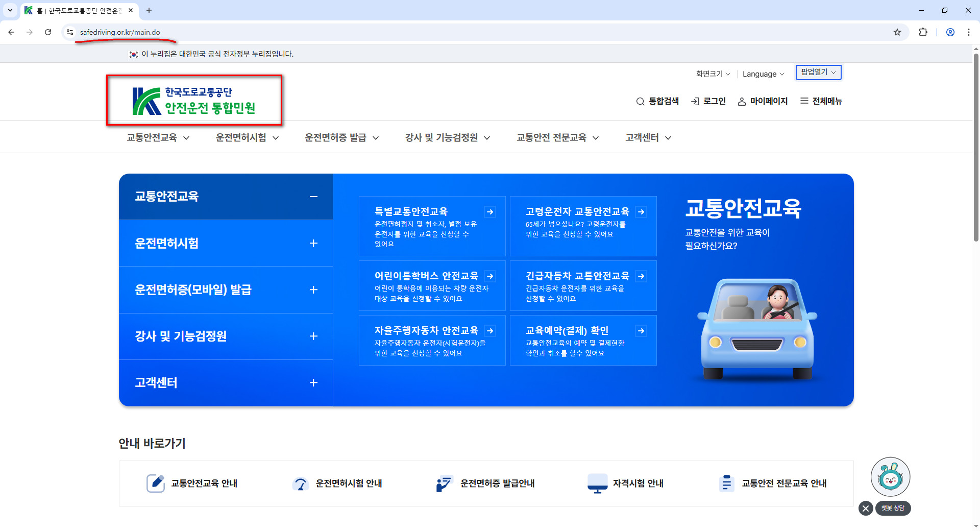
Task: Click the arrow icon on 특별교통안전교육 card
Action: (x=490, y=212)
